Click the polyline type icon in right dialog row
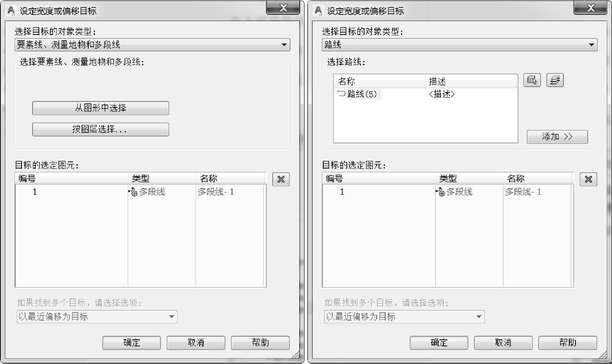Image resolution: width=612 pixels, height=364 pixels. click(x=440, y=192)
